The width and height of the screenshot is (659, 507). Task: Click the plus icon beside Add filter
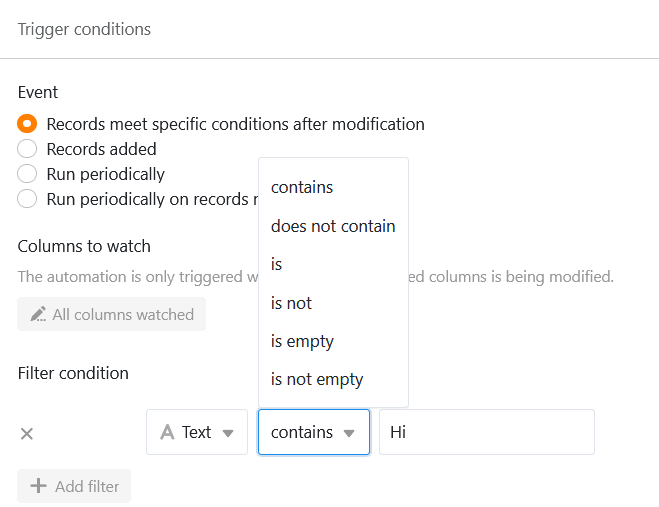coord(38,486)
